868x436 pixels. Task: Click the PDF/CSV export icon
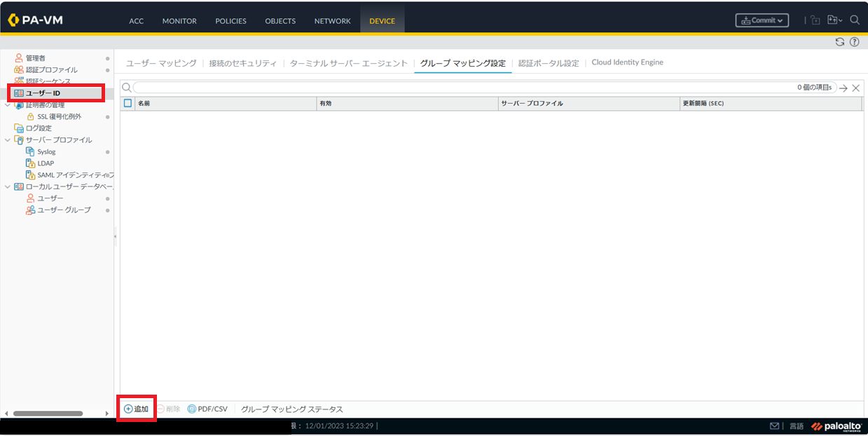[192, 409]
